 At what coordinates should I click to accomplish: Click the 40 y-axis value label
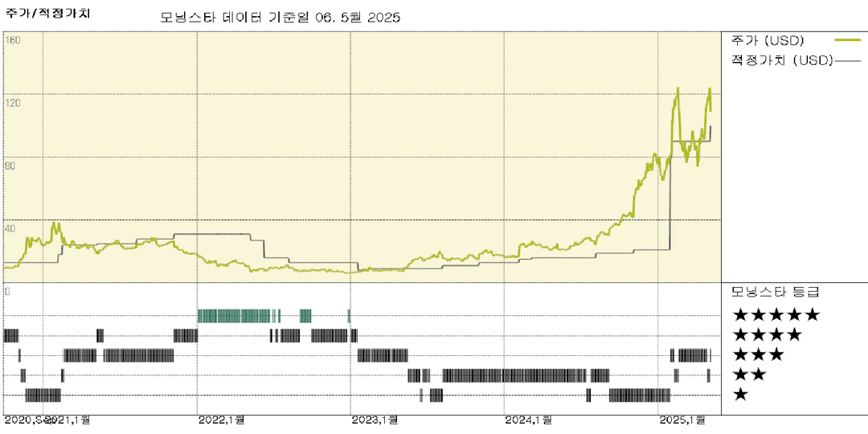[10, 228]
